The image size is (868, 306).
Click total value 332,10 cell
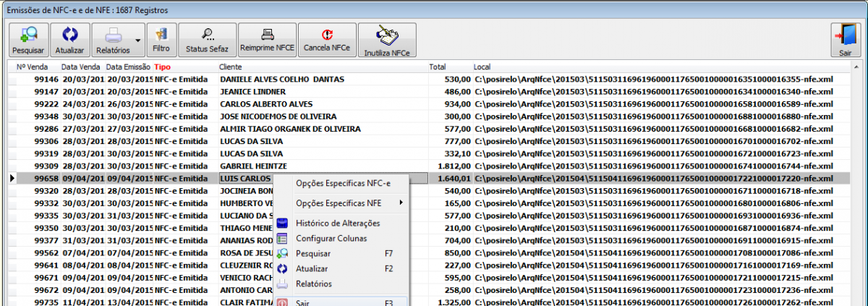coord(458,153)
